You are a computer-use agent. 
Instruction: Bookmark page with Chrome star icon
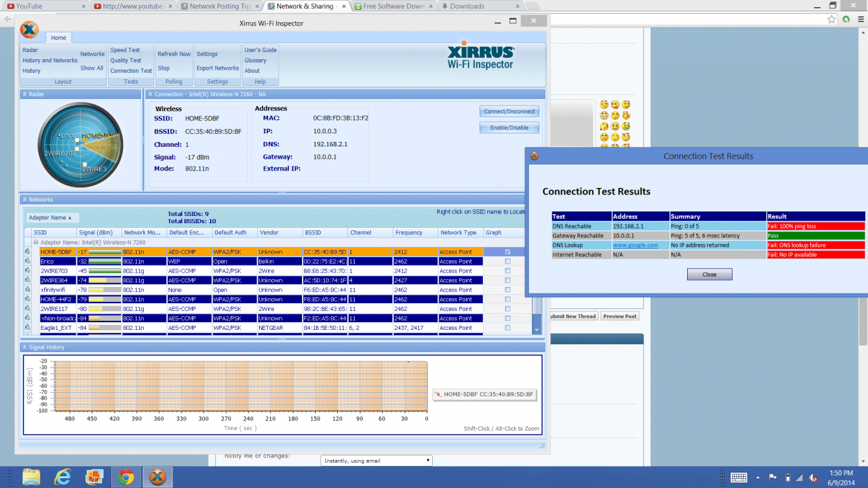click(x=832, y=20)
